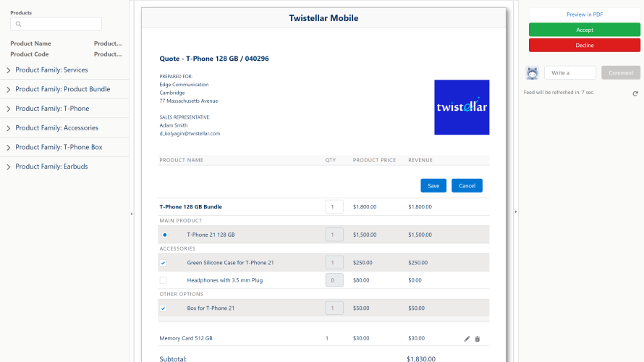This screenshot has height=362, width=644.
Task: Delete the Memory Card 512 GB line
Action: coord(478,339)
